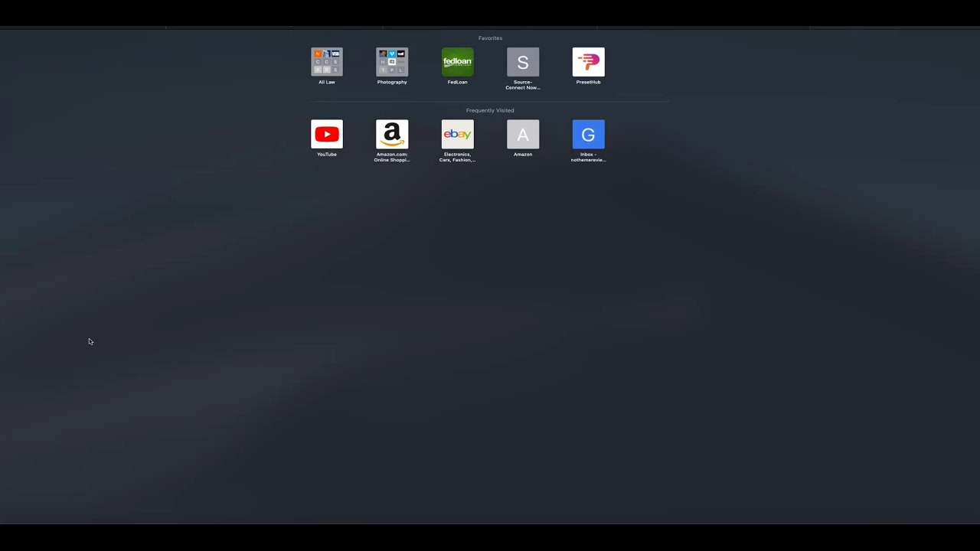Open the blue Inbox 'G' tile
Screen dimensions: 980x551
click(x=588, y=134)
